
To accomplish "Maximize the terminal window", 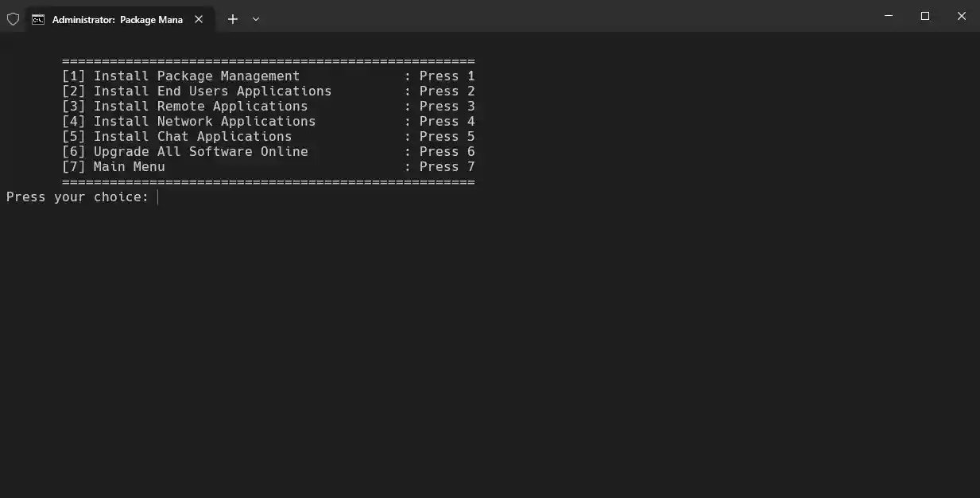I will [x=924, y=15].
